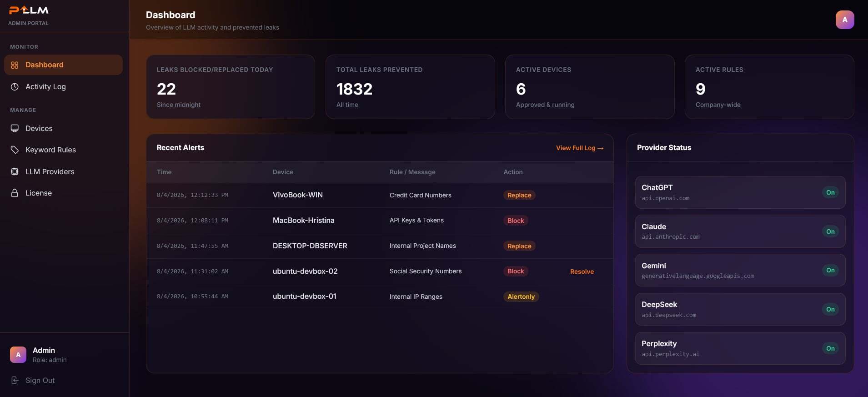Click the Dashboard grid icon in the sidebar
The image size is (868, 397).
point(15,65)
